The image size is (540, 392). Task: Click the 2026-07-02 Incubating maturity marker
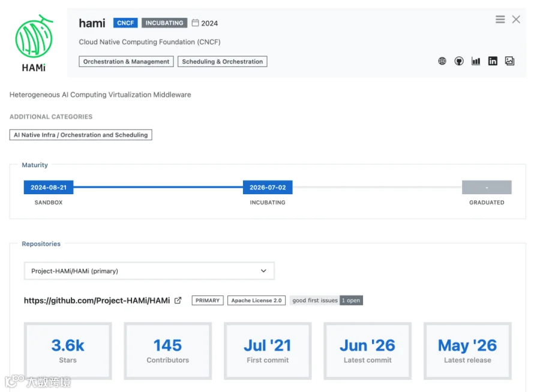268,187
